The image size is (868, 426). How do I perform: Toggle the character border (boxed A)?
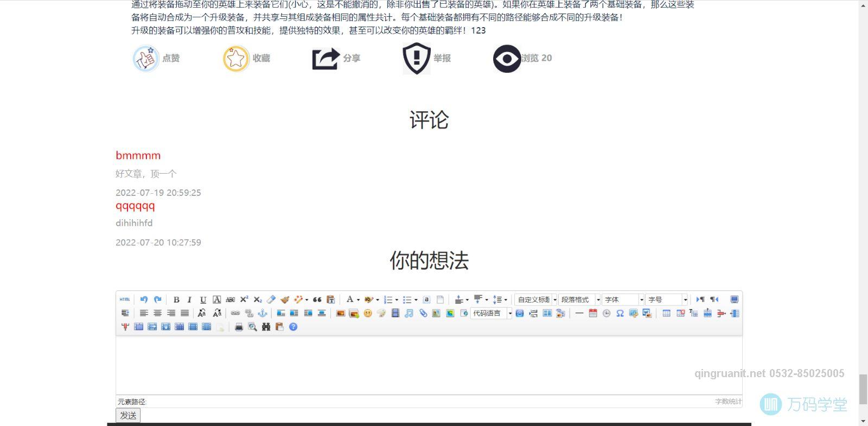216,300
